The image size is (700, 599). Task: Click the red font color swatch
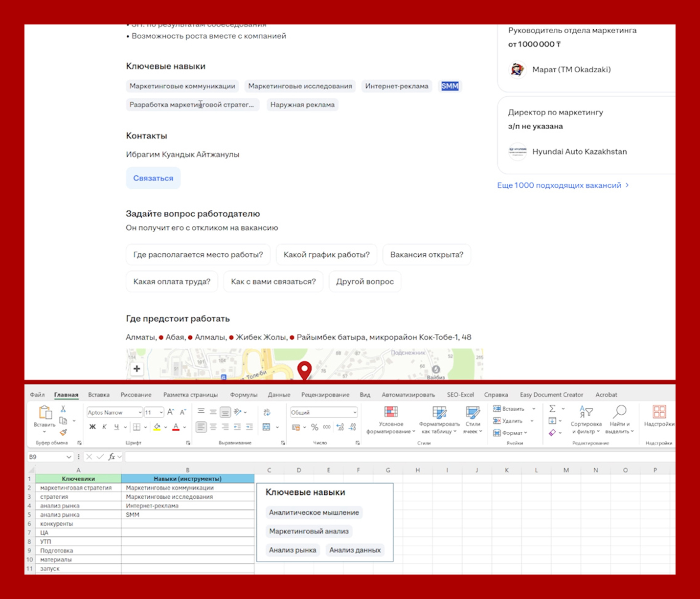pyautogui.click(x=176, y=427)
